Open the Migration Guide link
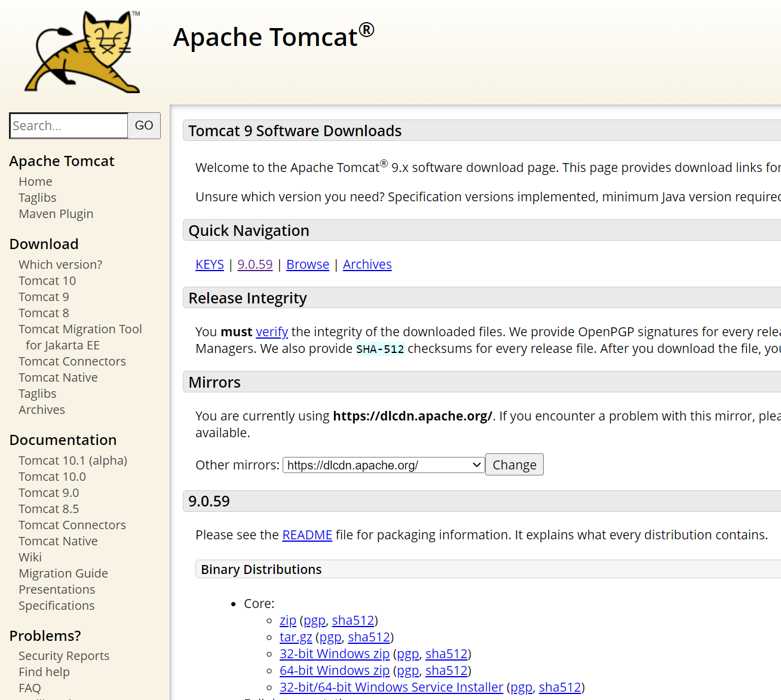Image resolution: width=781 pixels, height=700 pixels. (x=63, y=573)
